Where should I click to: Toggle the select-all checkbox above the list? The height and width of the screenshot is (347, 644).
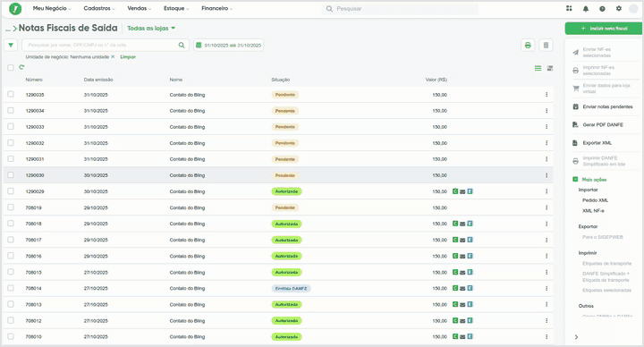point(11,67)
